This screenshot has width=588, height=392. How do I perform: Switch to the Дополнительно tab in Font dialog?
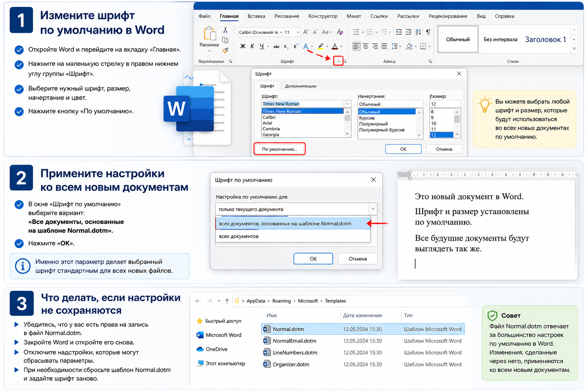pos(301,86)
